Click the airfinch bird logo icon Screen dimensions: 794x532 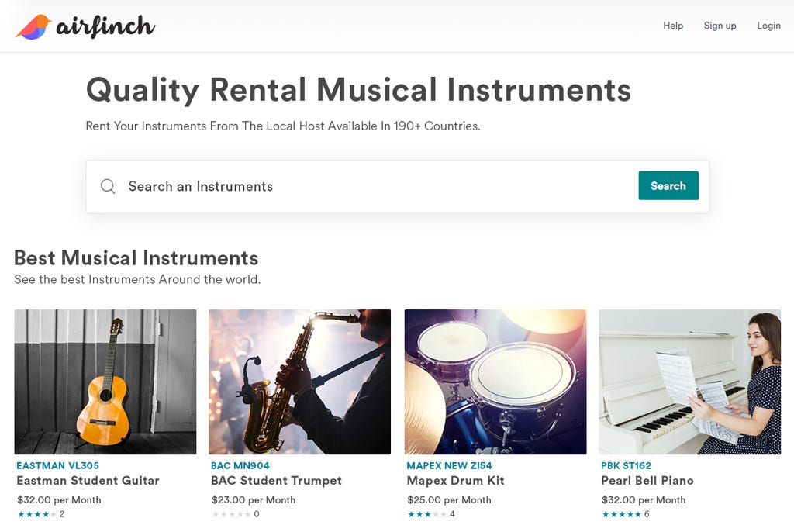point(33,27)
